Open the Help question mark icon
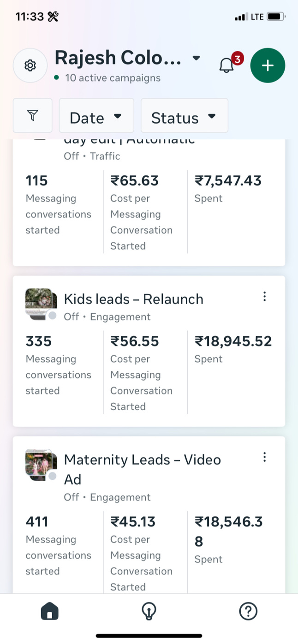This screenshot has width=298, height=644. click(248, 612)
